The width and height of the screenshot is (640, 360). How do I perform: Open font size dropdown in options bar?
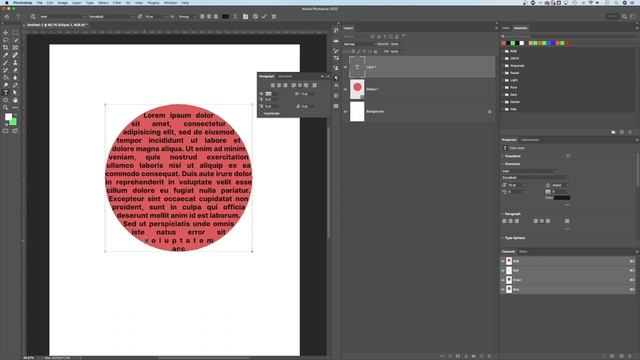point(155,17)
